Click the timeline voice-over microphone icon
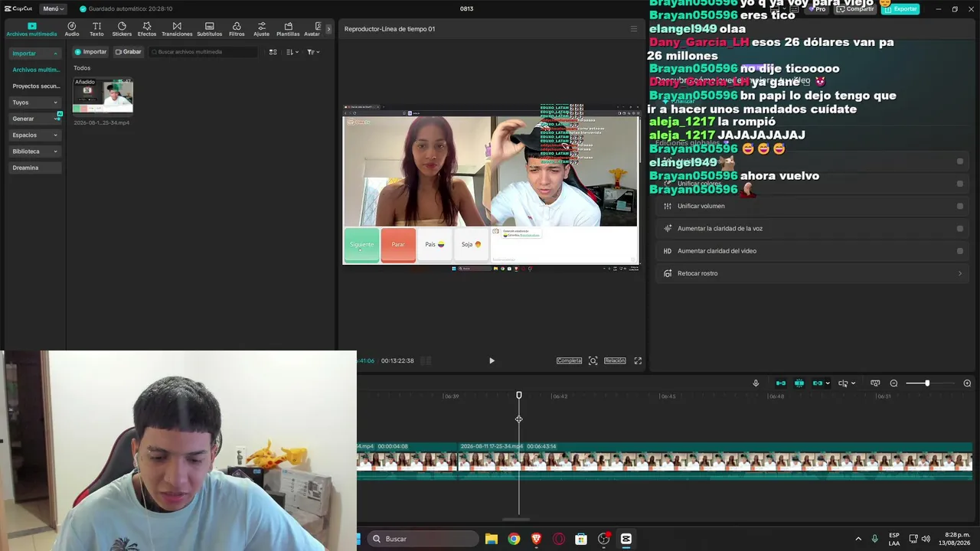This screenshot has width=980, height=551. [756, 383]
